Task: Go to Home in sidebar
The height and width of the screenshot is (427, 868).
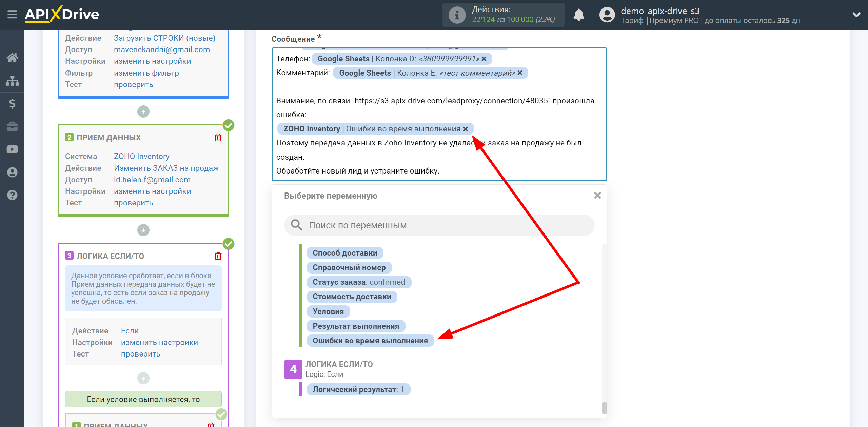Action: coord(12,58)
